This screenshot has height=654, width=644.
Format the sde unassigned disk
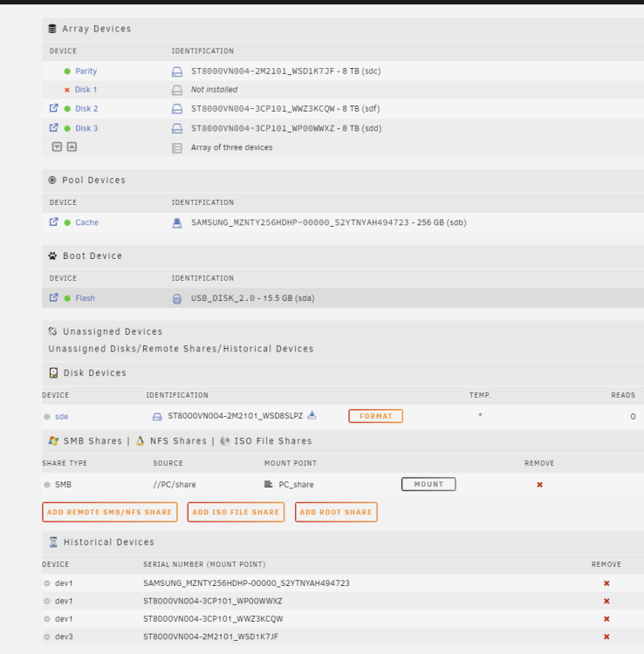point(375,416)
